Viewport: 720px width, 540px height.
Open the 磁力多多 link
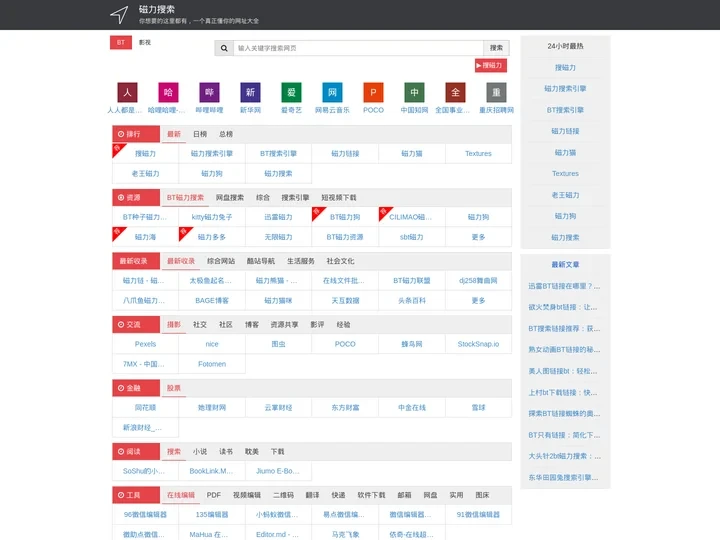pyautogui.click(x=212, y=237)
